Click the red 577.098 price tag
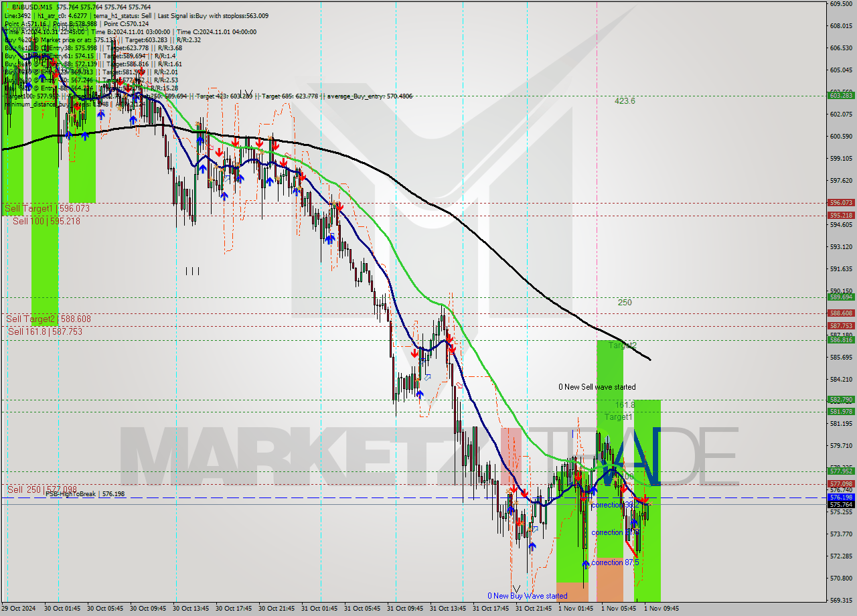Image resolution: width=857 pixels, height=616 pixels. 841,484
